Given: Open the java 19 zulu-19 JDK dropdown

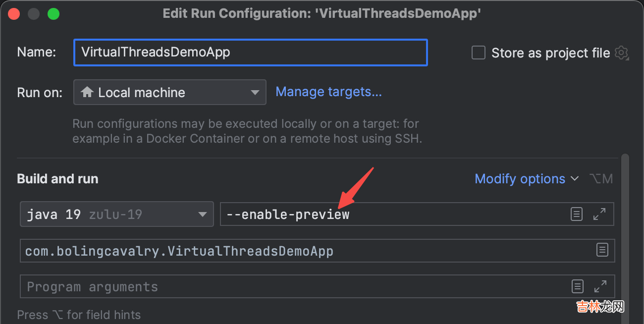Looking at the screenshot, I should 117,214.
